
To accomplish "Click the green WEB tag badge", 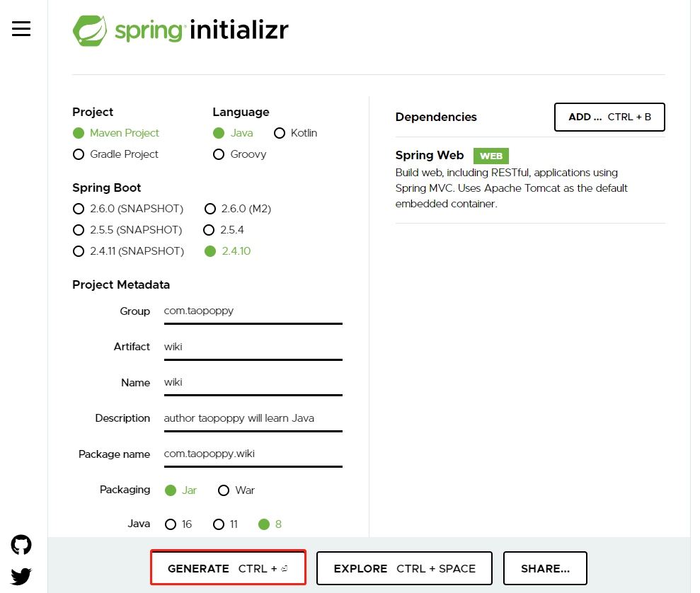I will click(491, 156).
